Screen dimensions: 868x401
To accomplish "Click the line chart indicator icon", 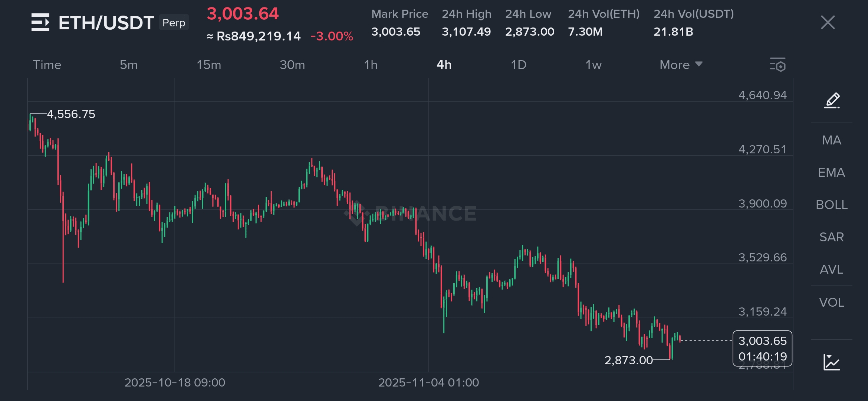I will point(832,362).
